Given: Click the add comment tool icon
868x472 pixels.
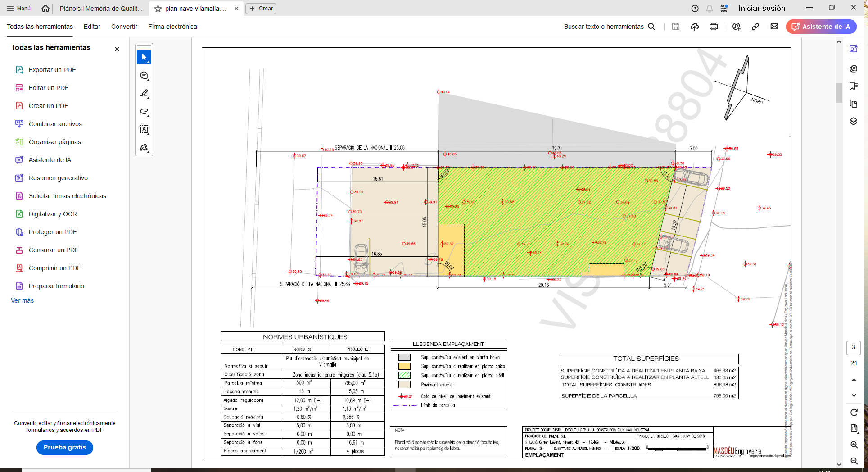Looking at the screenshot, I should click(144, 76).
